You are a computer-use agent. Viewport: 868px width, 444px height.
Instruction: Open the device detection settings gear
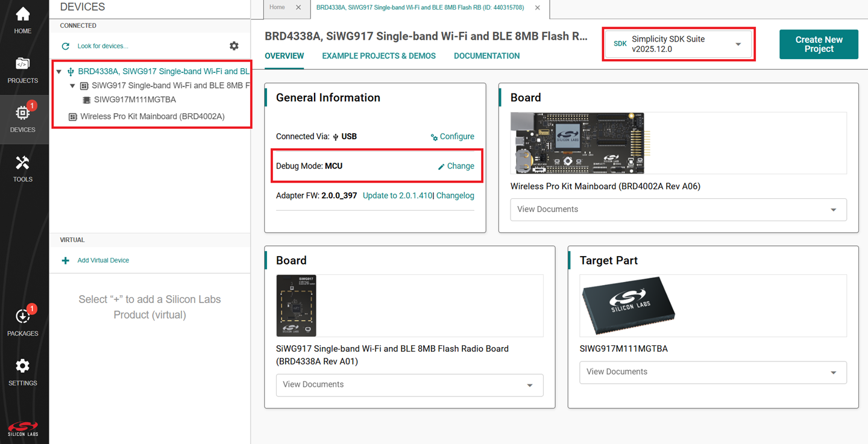click(x=234, y=45)
